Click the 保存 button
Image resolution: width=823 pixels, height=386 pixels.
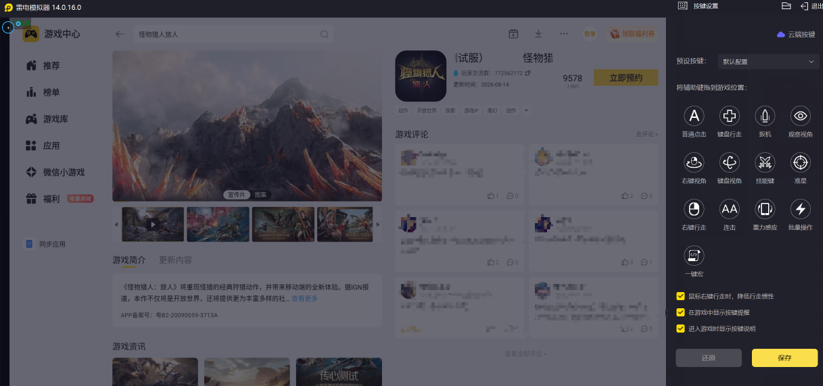pyautogui.click(x=785, y=358)
